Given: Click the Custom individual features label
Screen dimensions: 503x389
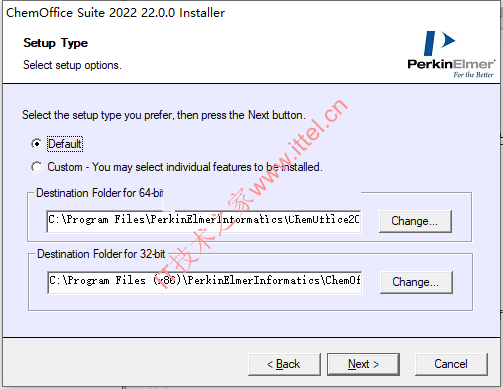Looking at the screenshot, I should (x=185, y=167).
